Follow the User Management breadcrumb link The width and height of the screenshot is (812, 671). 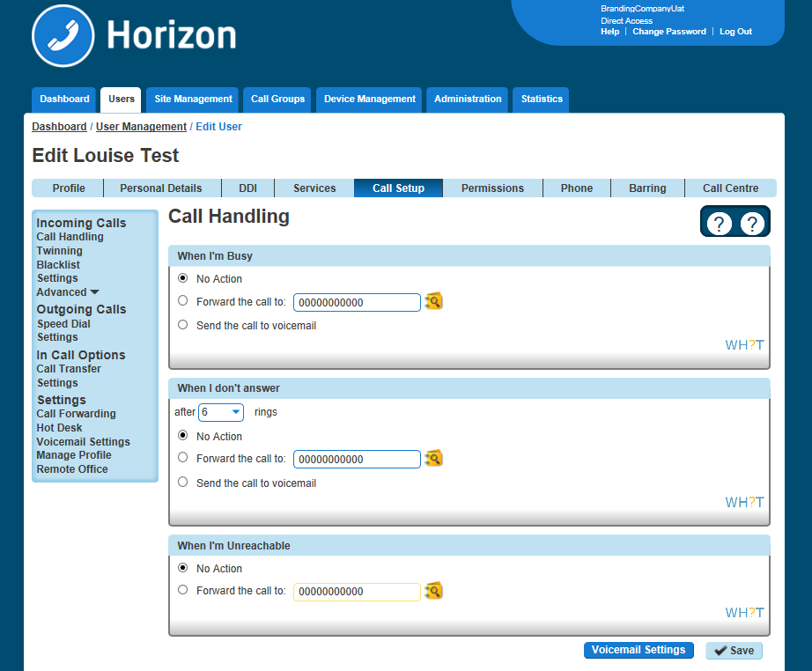point(141,127)
